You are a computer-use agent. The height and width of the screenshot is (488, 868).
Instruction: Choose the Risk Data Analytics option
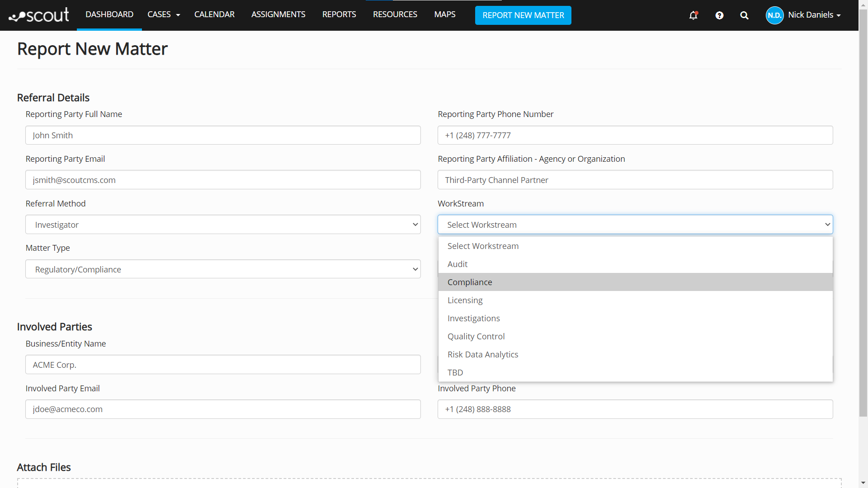point(483,354)
